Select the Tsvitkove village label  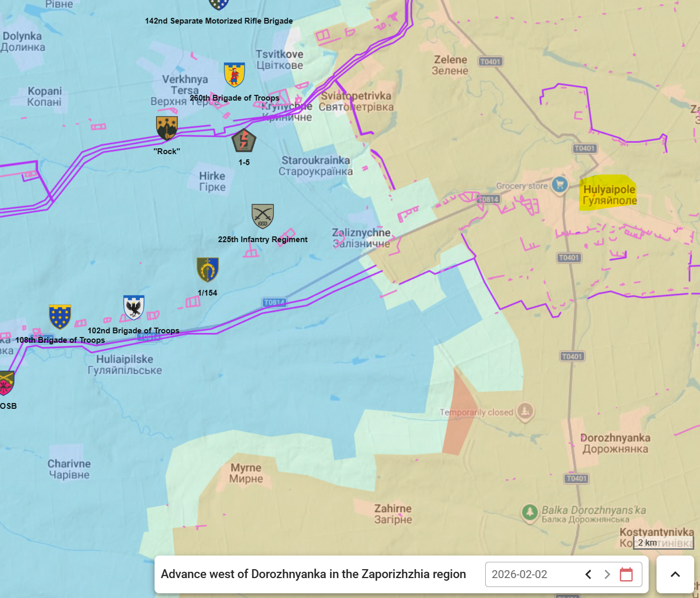(x=280, y=60)
